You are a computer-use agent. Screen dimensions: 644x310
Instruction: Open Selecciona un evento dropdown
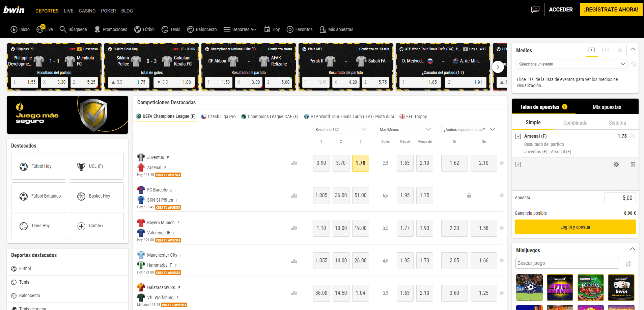(x=572, y=64)
